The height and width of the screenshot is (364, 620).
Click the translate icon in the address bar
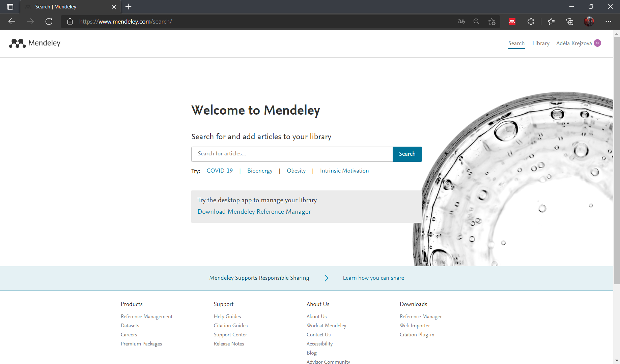(x=461, y=22)
